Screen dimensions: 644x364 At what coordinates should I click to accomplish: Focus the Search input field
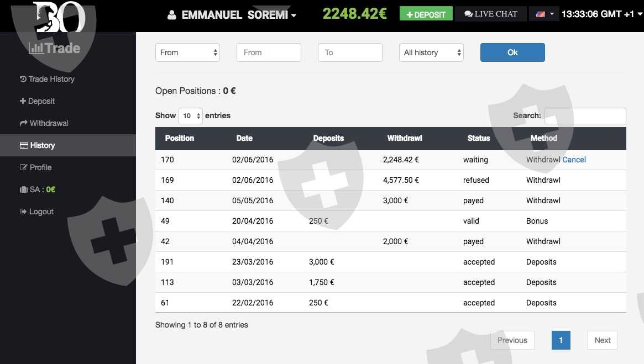pos(585,116)
